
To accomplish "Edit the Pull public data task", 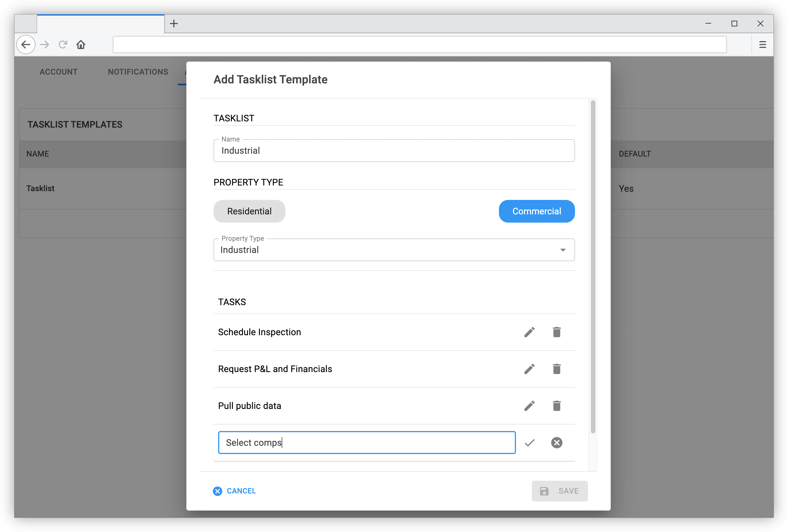I will point(529,406).
